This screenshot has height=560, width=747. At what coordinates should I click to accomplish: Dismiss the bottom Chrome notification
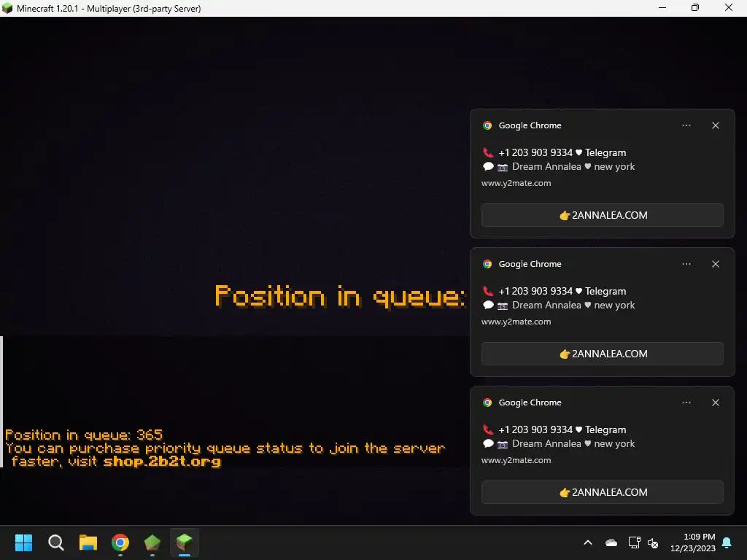(716, 402)
